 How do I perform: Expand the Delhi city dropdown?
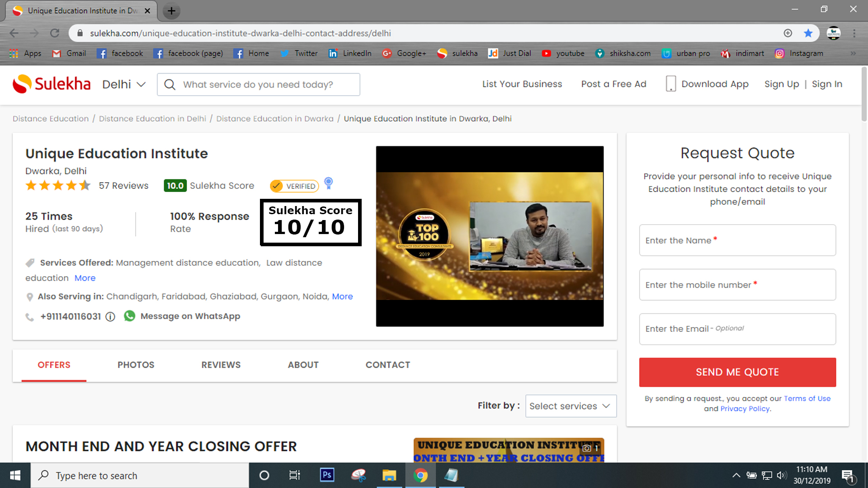pos(124,84)
